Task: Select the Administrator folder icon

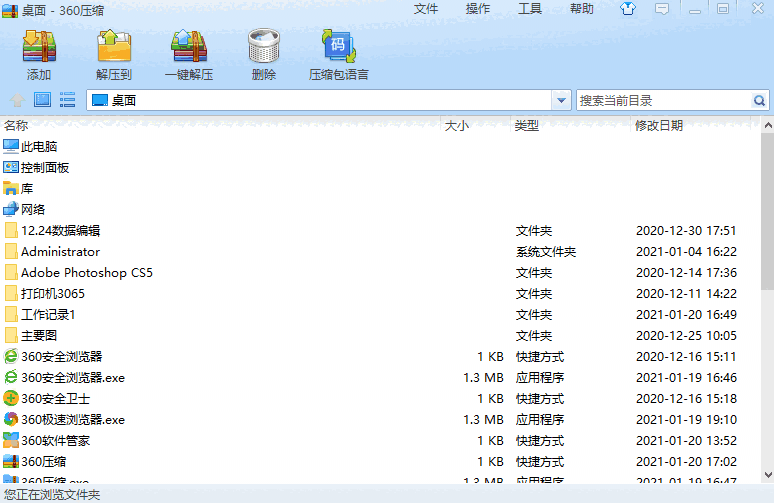Action: (11, 251)
